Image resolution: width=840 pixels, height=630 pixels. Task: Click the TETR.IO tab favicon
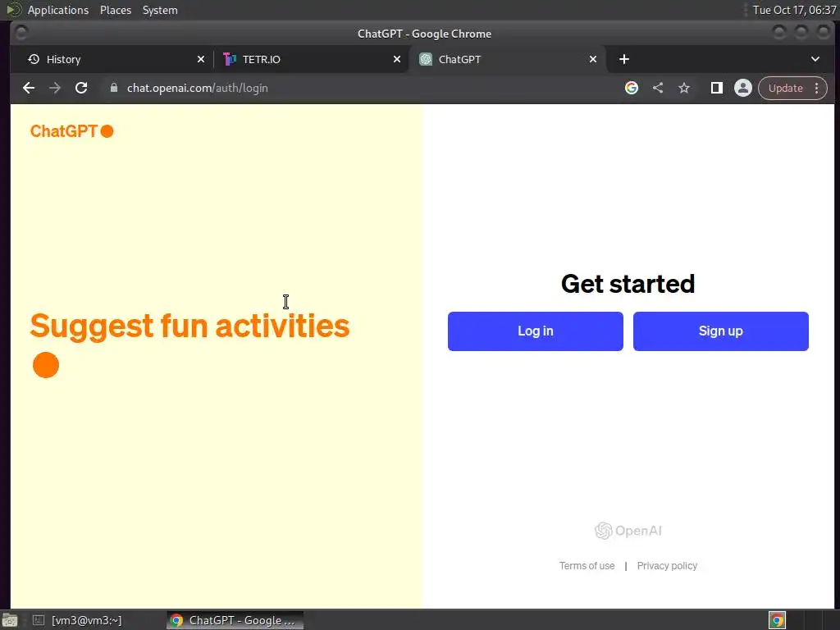point(230,59)
